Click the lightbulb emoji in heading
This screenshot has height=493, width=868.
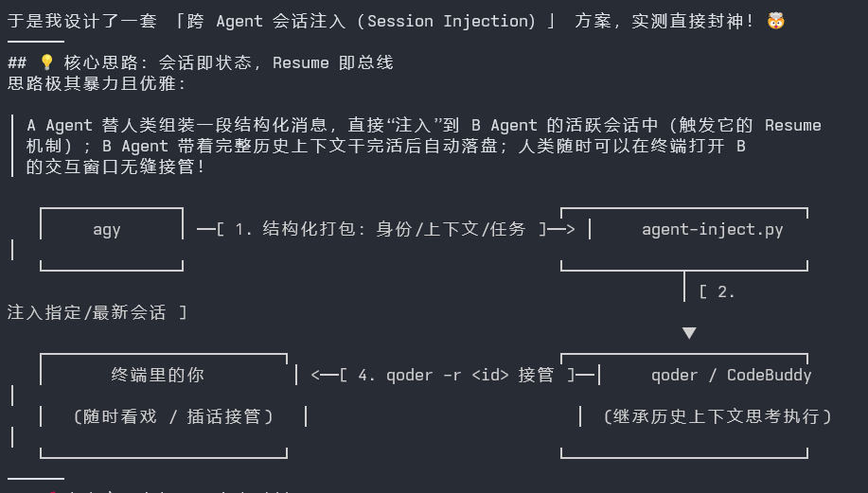coord(46,62)
